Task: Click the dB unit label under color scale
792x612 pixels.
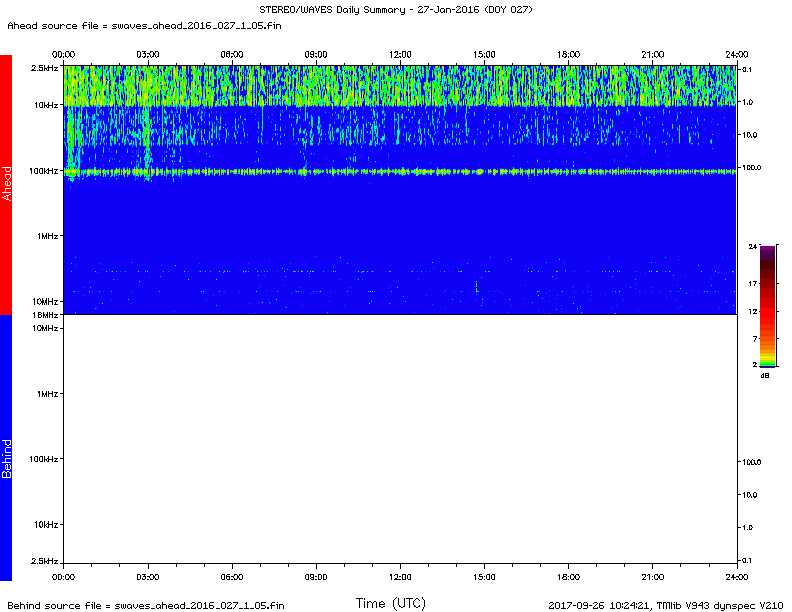Action: (765, 376)
